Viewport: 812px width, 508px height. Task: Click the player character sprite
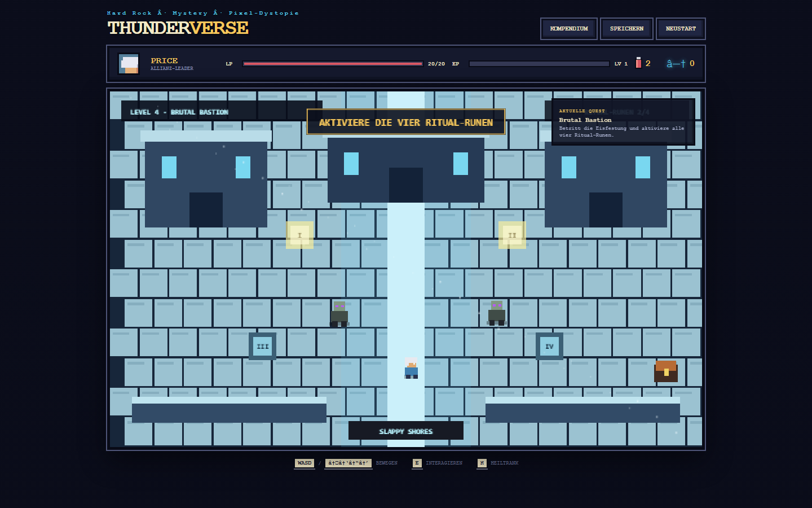pyautogui.click(x=411, y=368)
